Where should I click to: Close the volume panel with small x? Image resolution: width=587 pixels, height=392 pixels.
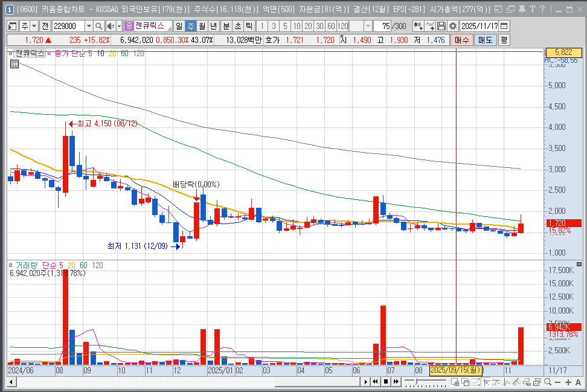579,264
